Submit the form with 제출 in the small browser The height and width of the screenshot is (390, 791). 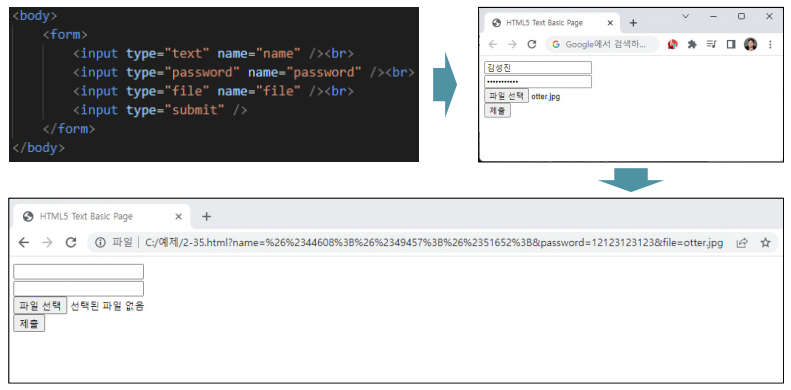pos(497,110)
